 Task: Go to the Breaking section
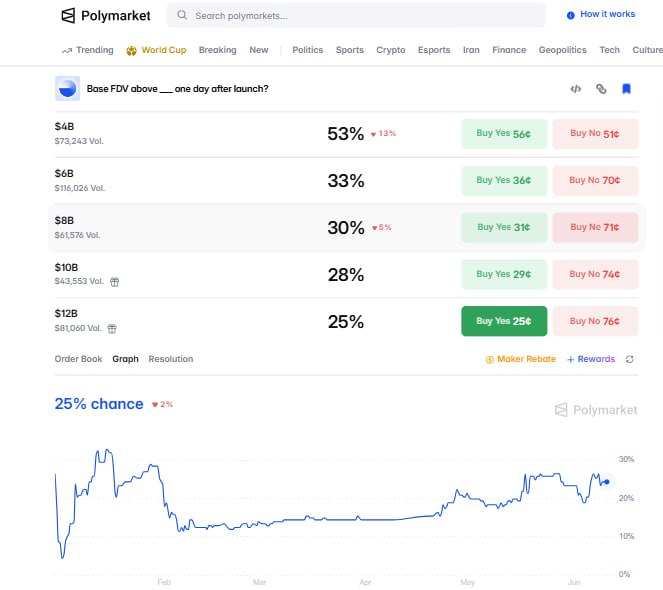pyautogui.click(x=217, y=50)
